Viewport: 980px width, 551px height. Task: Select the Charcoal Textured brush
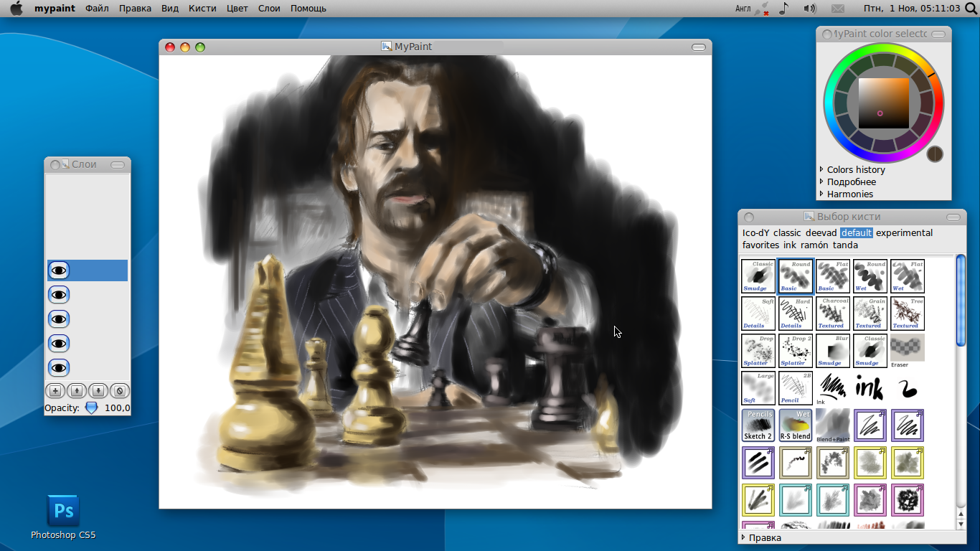click(833, 314)
